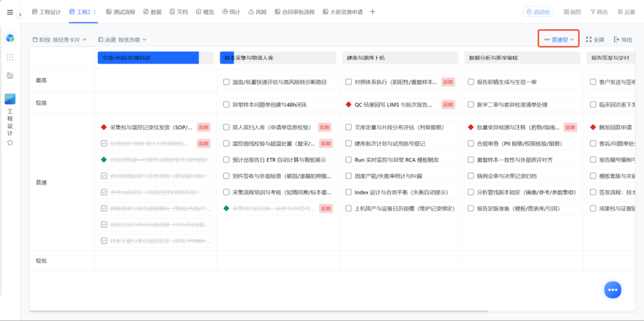This screenshot has height=321, width=644.
Task: Select the 最高 priority swimlane label
Action: coord(41,80)
